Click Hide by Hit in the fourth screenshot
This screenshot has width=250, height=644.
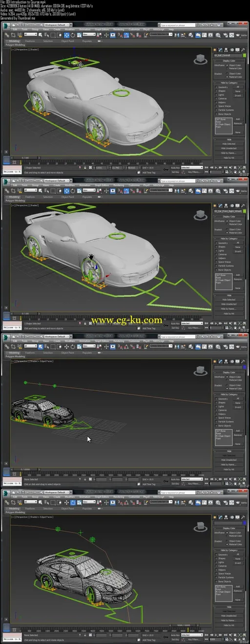coord(229,624)
